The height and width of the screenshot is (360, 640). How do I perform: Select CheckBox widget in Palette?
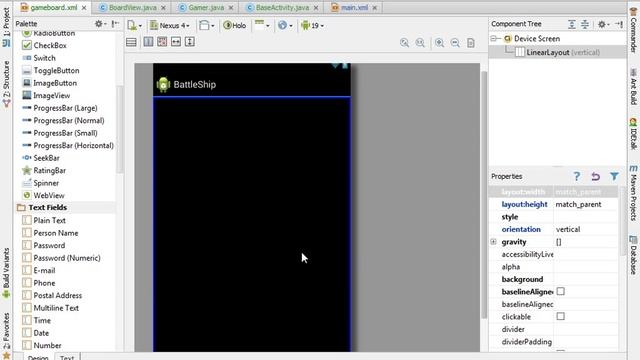[x=44, y=45]
